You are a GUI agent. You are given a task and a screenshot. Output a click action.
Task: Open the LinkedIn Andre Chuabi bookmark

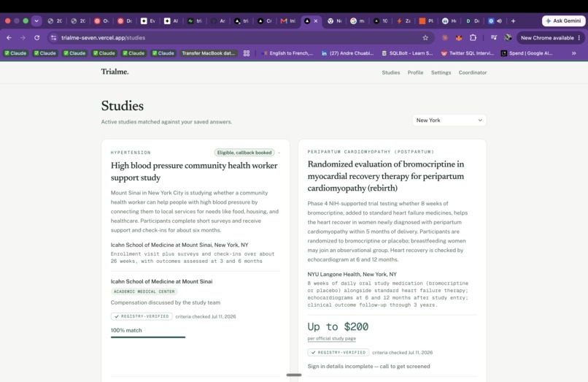pos(348,53)
